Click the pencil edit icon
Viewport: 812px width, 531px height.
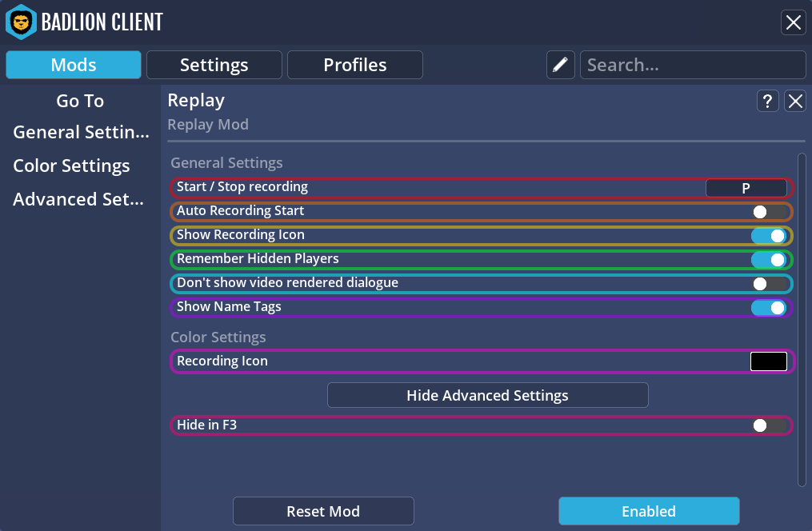click(560, 65)
